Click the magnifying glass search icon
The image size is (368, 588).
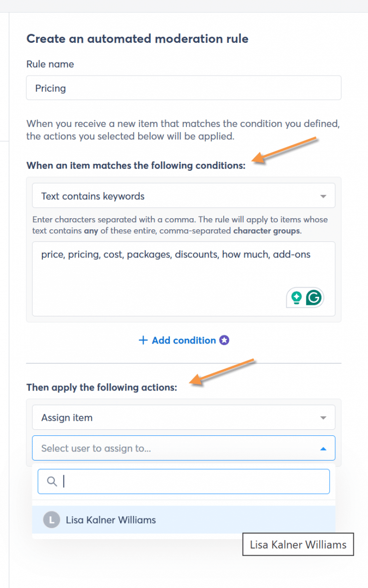(52, 481)
